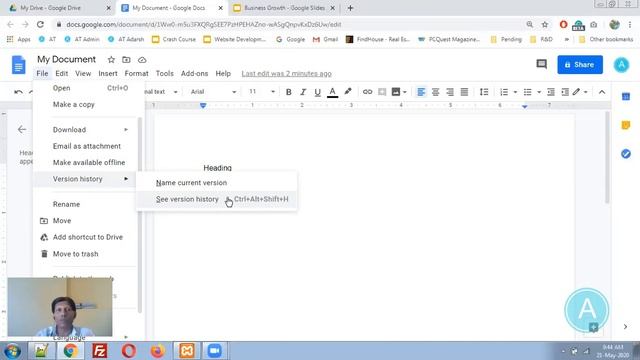640x360 pixels.
Task: Insert a link with the chain icon
Action: (367, 92)
